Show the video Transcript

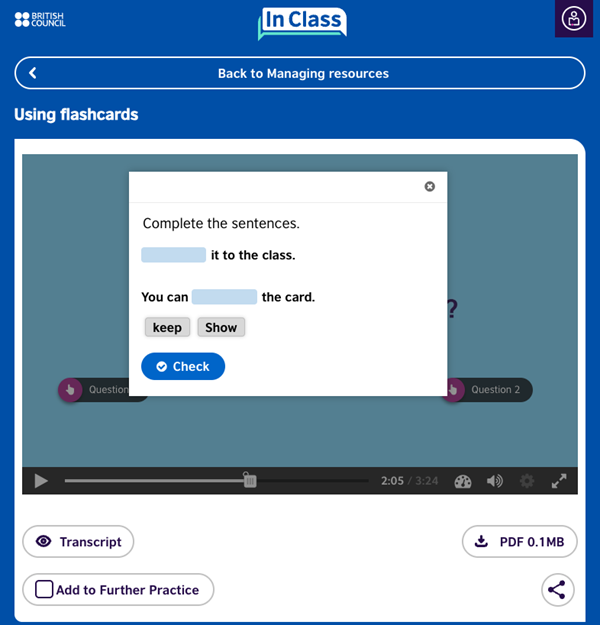[78, 542]
